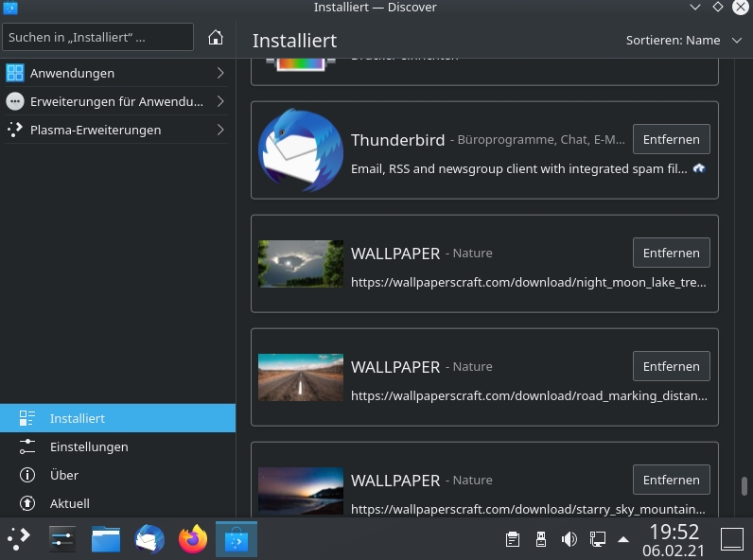This screenshot has height=560, width=753.
Task: Click the clipboard icon in system tray
Action: pos(513,539)
